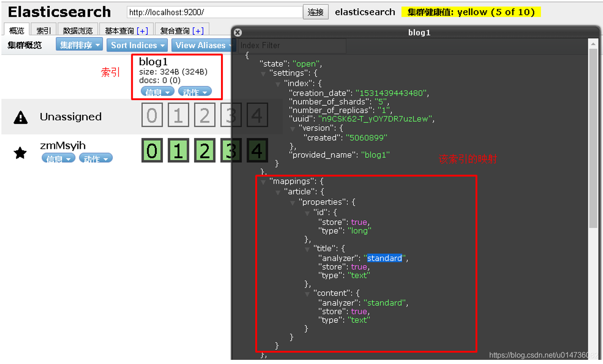Screen dimensions: 603x364
Task: Click the "state" value open
Action: (x=307, y=64)
